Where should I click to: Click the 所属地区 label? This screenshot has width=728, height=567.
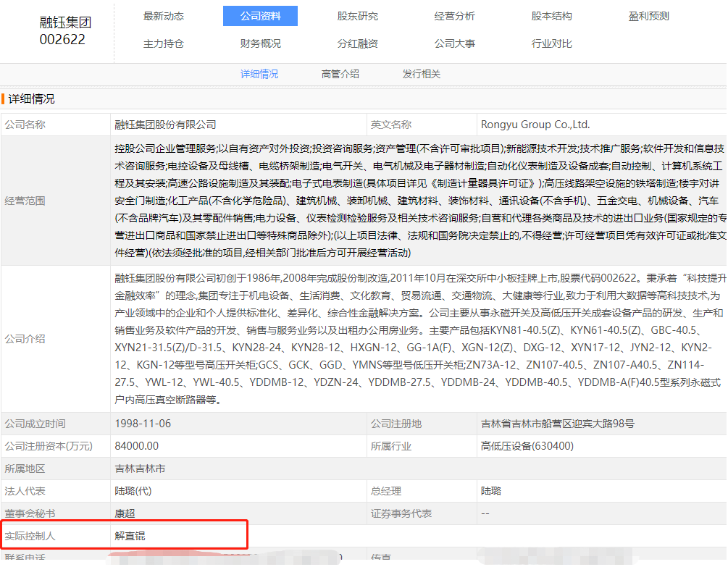pos(25,469)
